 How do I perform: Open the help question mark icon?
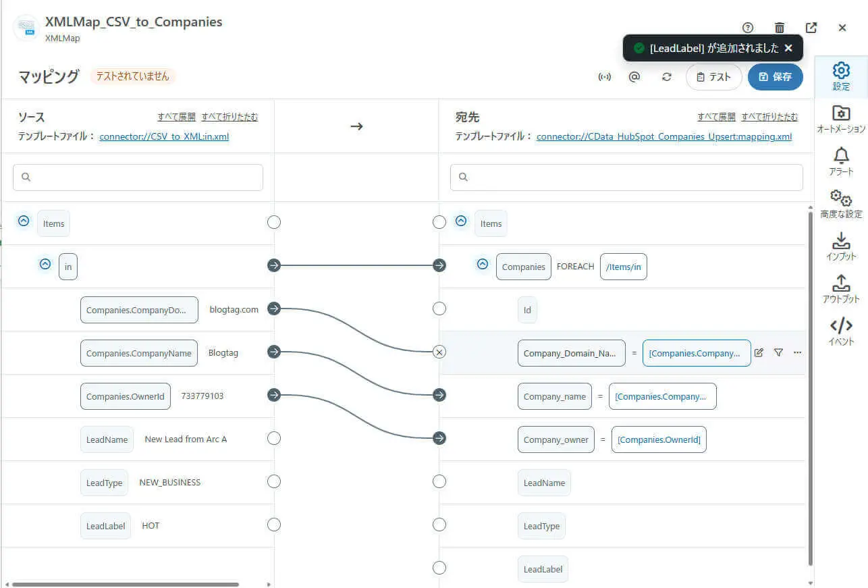pos(747,28)
